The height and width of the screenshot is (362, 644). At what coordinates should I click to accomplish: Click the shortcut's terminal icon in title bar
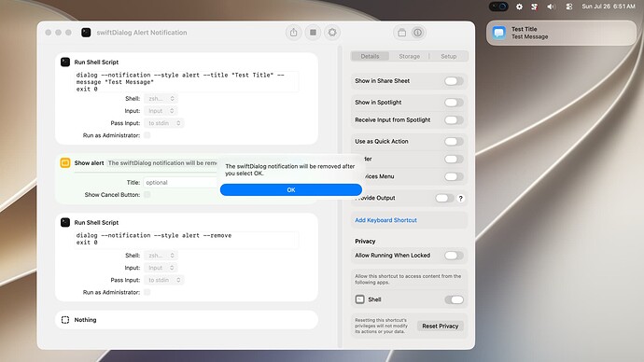(86, 33)
